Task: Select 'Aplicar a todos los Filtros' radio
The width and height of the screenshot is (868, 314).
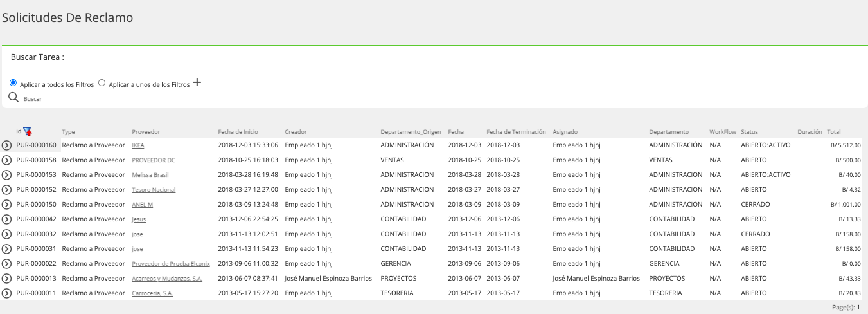Action: coord(13,83)
